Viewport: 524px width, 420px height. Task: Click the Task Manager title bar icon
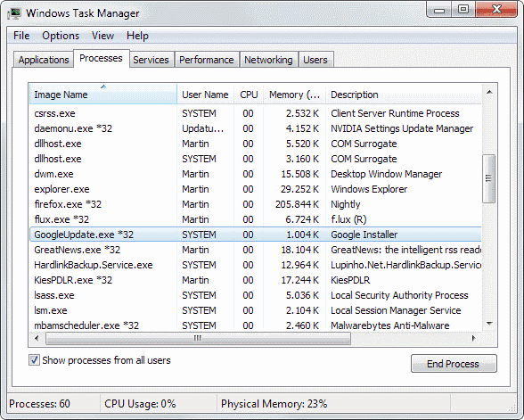[x=14, y=13]
